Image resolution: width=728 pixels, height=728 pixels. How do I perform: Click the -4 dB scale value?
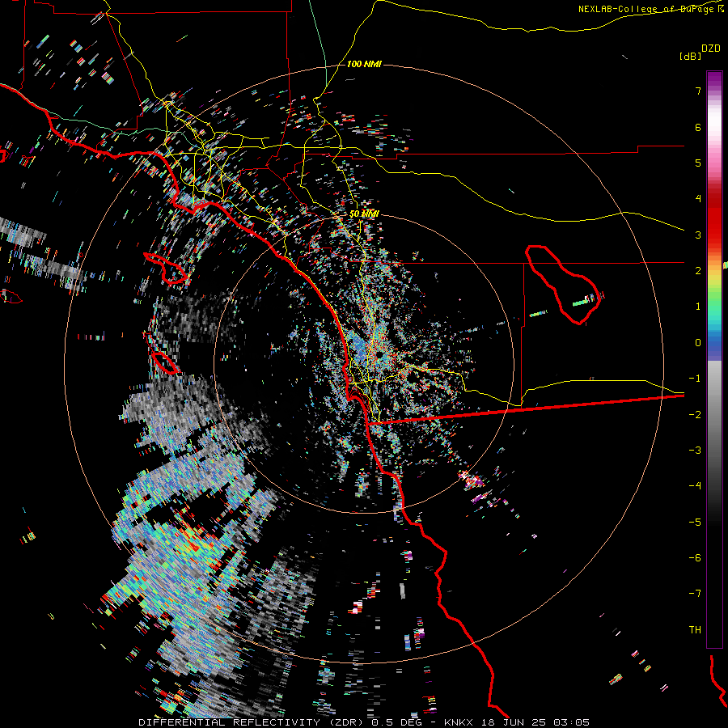click(695, 486)
